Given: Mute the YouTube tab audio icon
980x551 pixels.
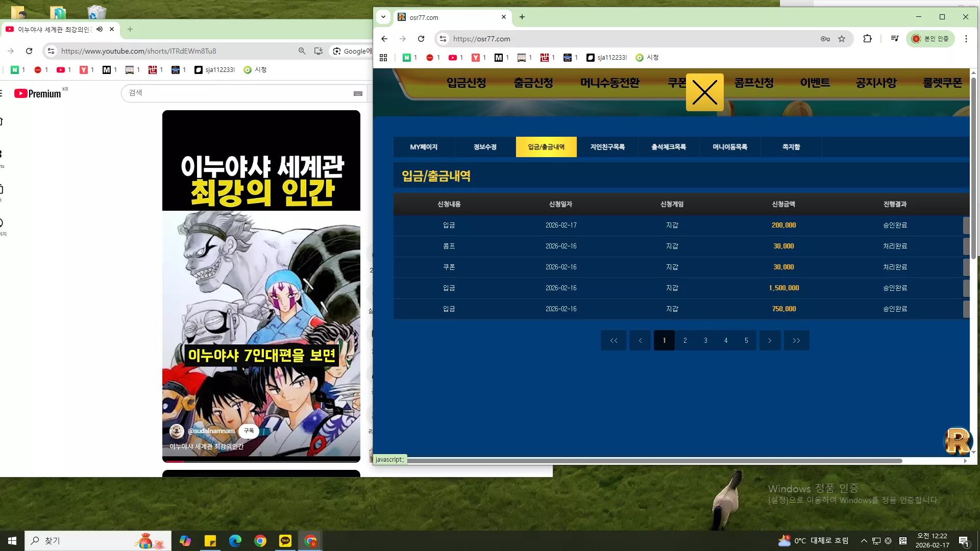Looking at the screenshot, I should [100, 30].
